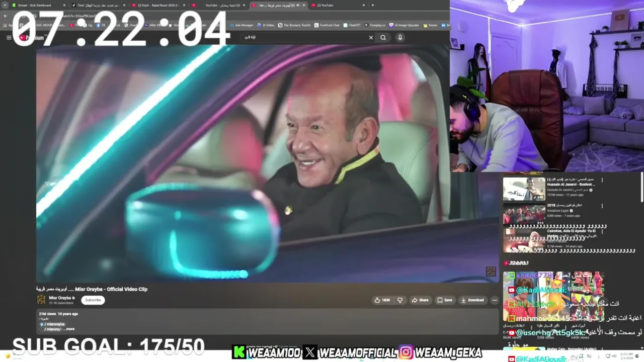Like the video with 183K thumbs-up
The image size is (644, 362).
click(382, 300)
